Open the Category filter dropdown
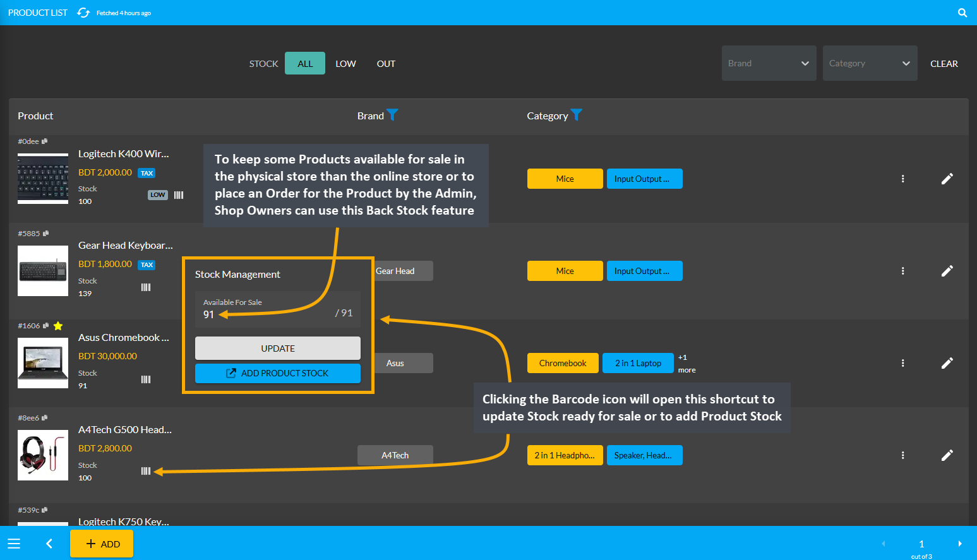Viewport: 977px width, 560px height. [x=870, y=63]
